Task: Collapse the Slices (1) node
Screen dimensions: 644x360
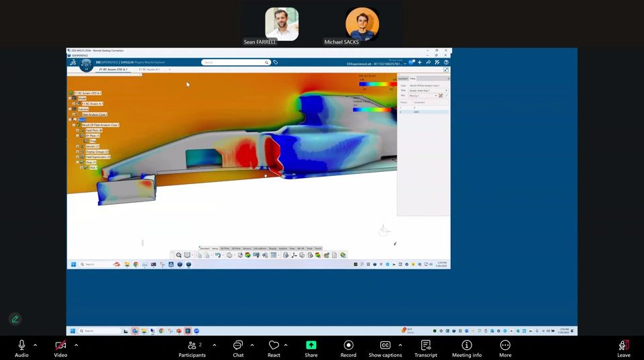Action: [x=78, y=162]
